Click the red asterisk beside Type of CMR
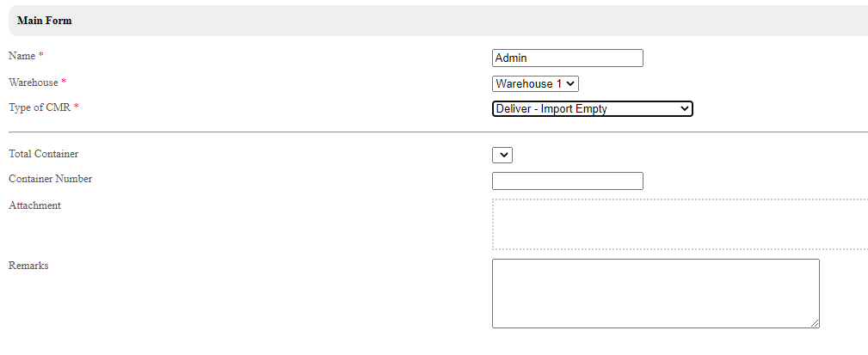 pos(76,107)
